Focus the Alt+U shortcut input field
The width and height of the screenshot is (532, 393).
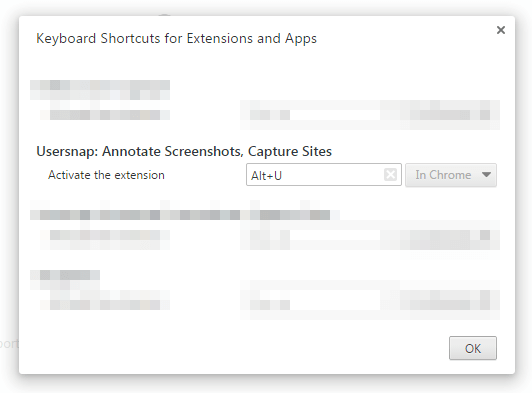click(x=324, y=175)
